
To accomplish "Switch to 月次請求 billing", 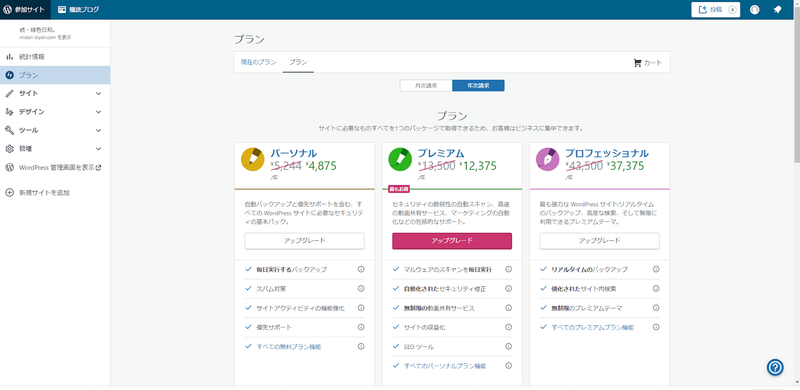I will pos(426,86).
